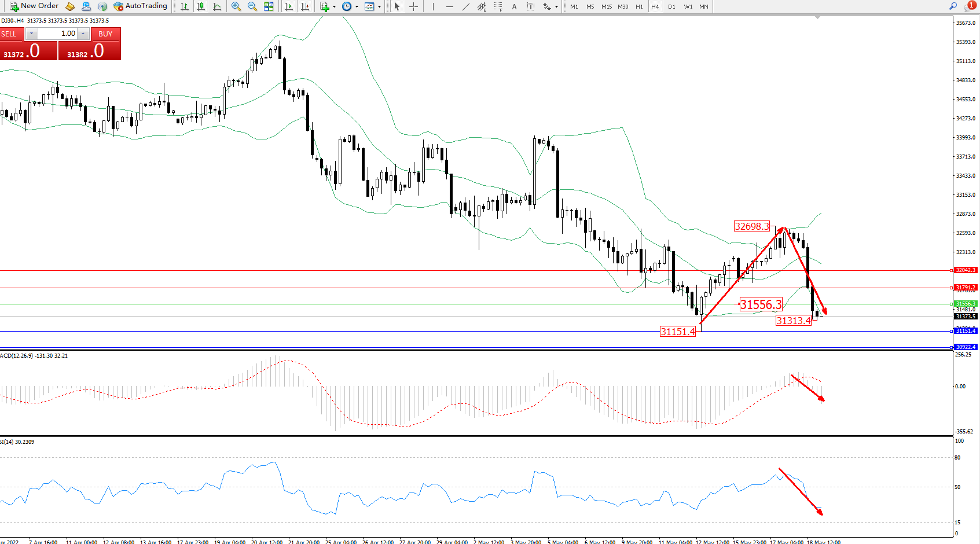The height and width of the screenshot is (544, 980).
Task: Select the crosshair cursor tool
Action: (x=413, y=6)
